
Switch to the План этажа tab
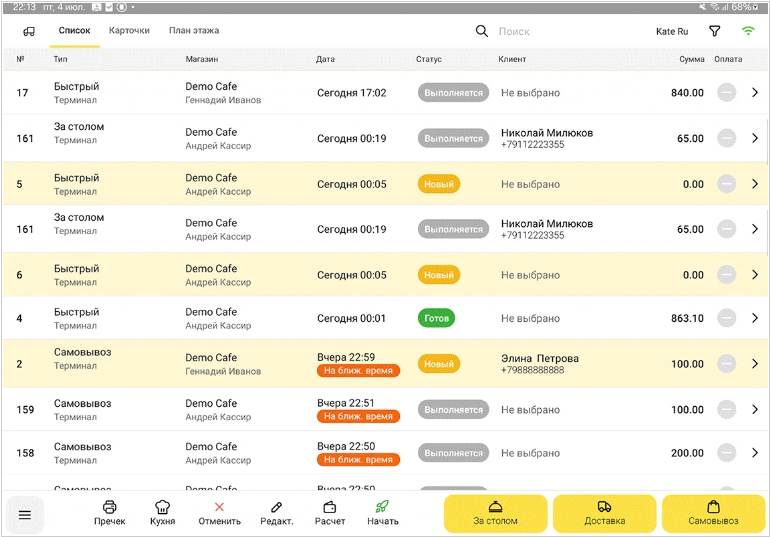tap(194, 31)
